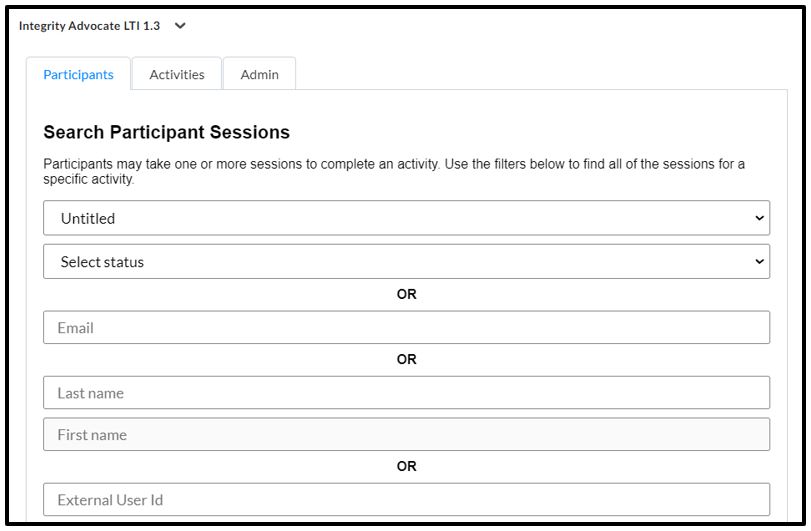Click 'Use the filters below' in the description
Viewport: 811px width, 531px height.
click(502, 164)
